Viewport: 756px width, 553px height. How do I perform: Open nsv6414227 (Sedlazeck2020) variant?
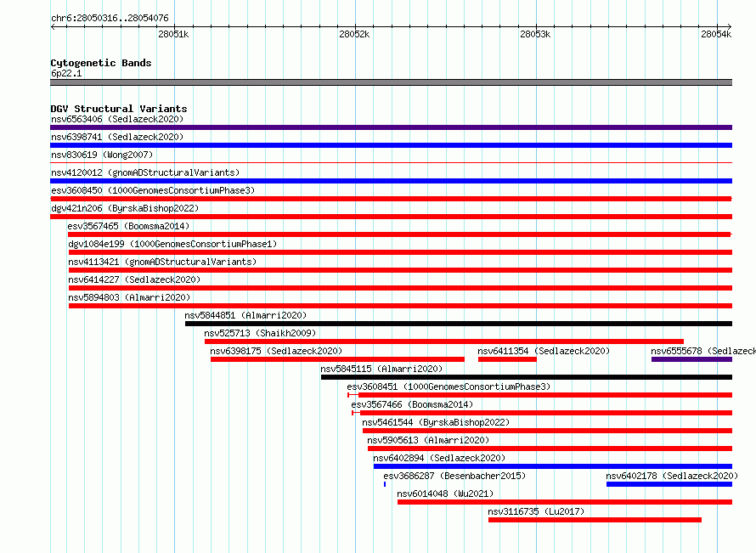click(134, 279)
